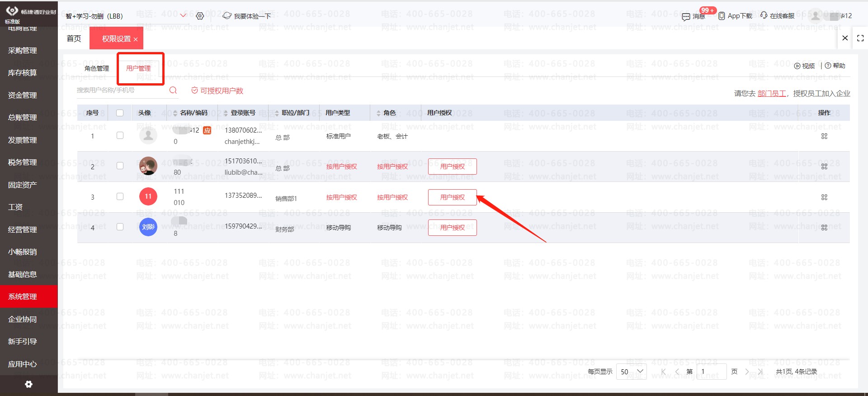Click 按用户授权 user type in row 2
The image size is (868, 396).
pyautogui.click(x=341, y=167)
